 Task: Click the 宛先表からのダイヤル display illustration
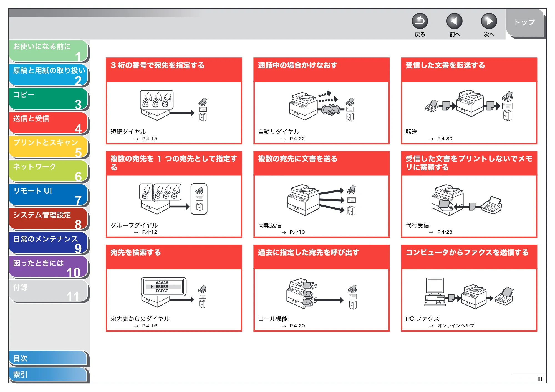(x=173, y=292)
